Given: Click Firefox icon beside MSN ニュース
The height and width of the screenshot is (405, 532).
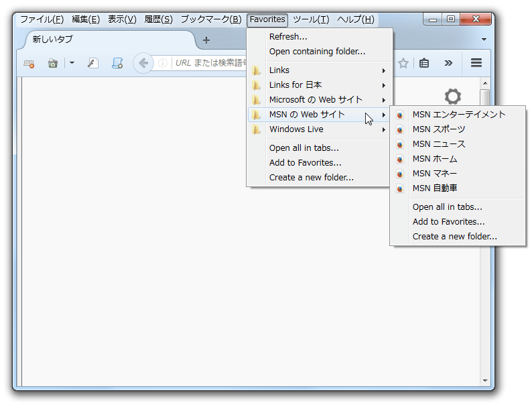Looking at the screenshot, I should pyautogui.click(x=400, y=145).
